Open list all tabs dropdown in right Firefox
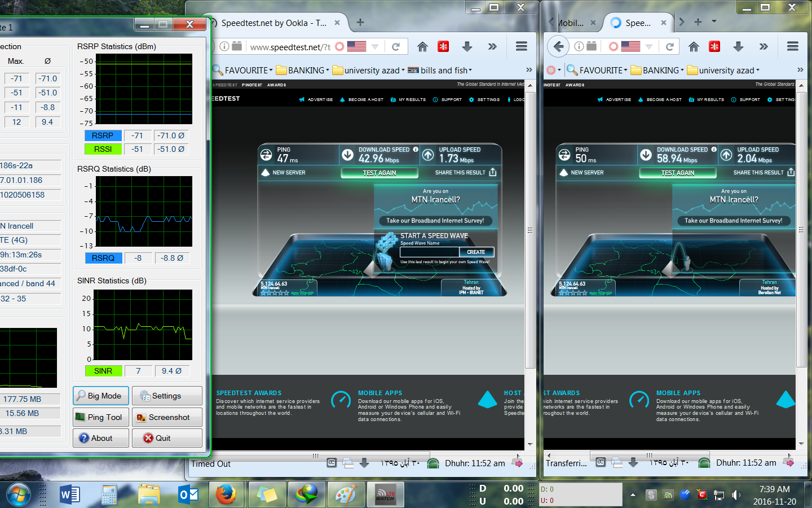The image size is (812, 508). click(x=714, y=22)
